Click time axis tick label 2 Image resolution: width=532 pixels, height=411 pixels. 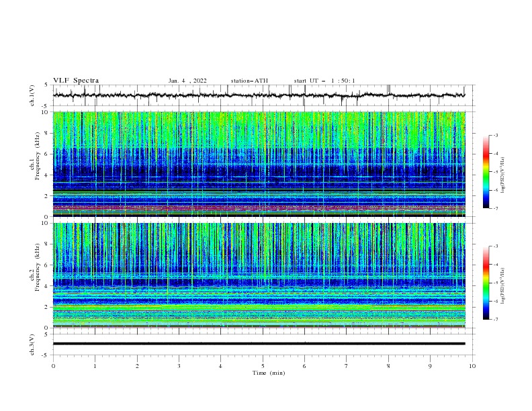(x=137, y=366)
